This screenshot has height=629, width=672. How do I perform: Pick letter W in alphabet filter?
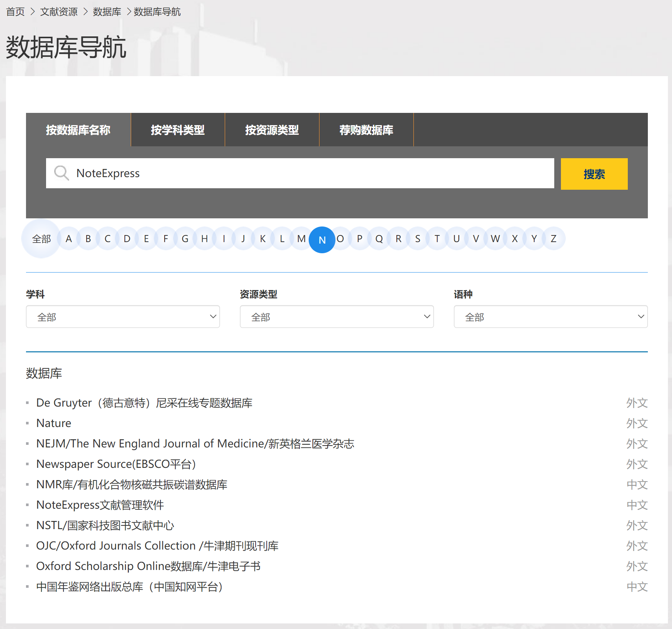(495, 239)
